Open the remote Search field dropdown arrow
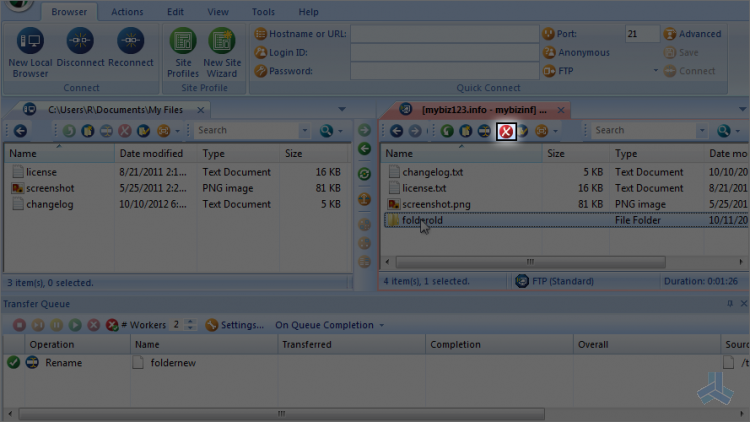 pyautogui.click(x=702, y=131)
